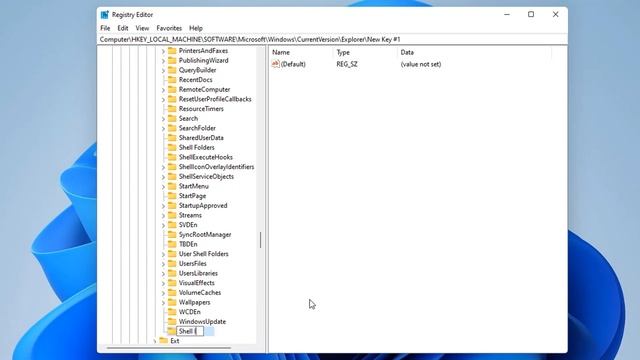Click the Name column header

pos(301,52)
